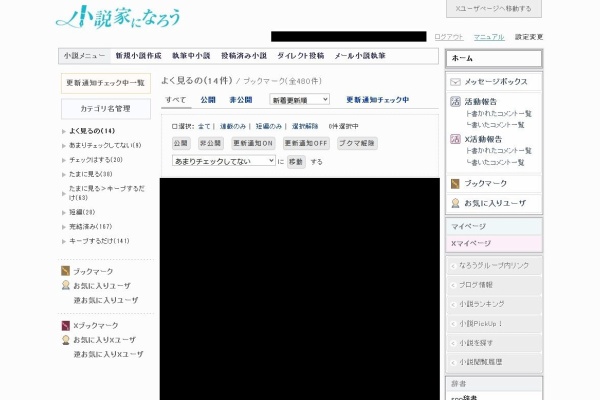Viewport: 600px width, 400px height.
Task: Open the 新着更新順 sort dropdown
Action: (x=299, y=100)
